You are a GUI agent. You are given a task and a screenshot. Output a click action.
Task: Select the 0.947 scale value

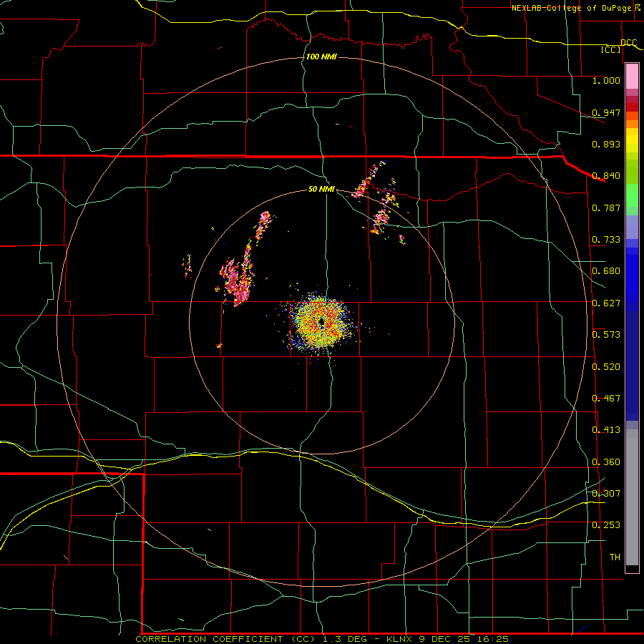pyautogui.click(x=606, y=112)
